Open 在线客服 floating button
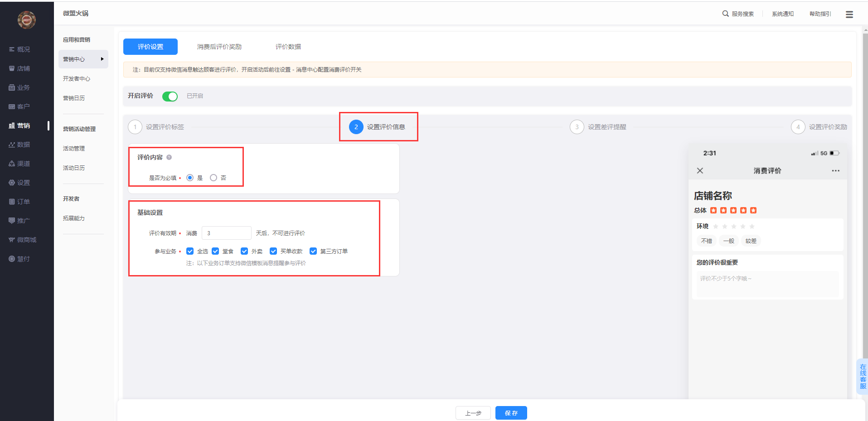Screen dimensions: 868x421 863,377
